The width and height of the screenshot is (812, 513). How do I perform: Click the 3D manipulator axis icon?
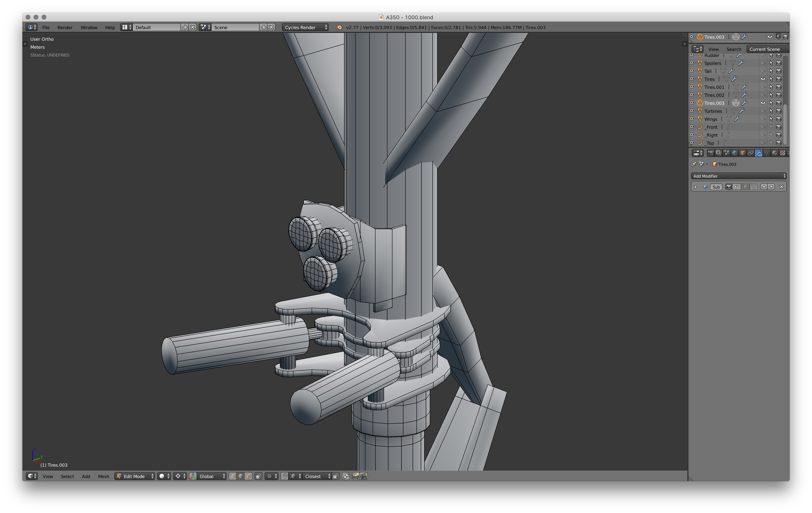193,476
